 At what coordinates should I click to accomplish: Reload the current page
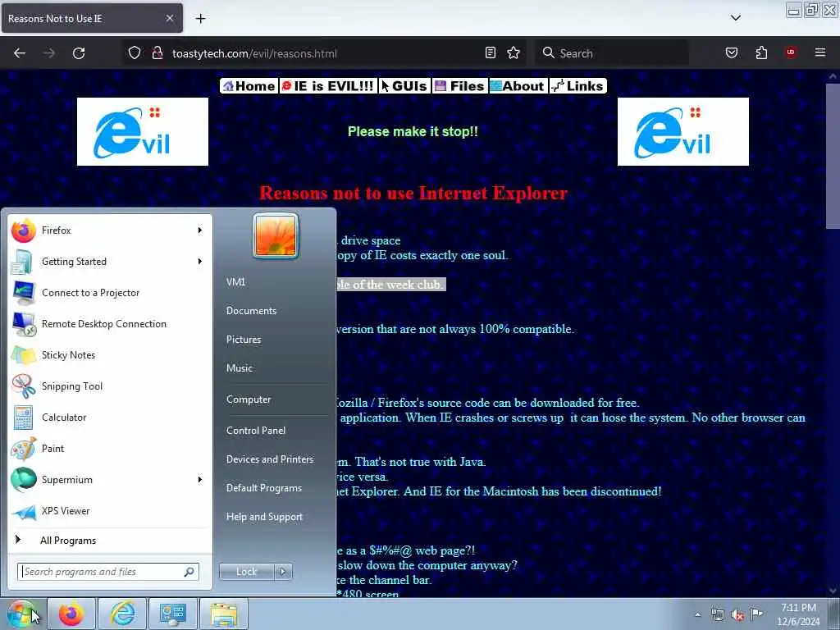(79, 53)
